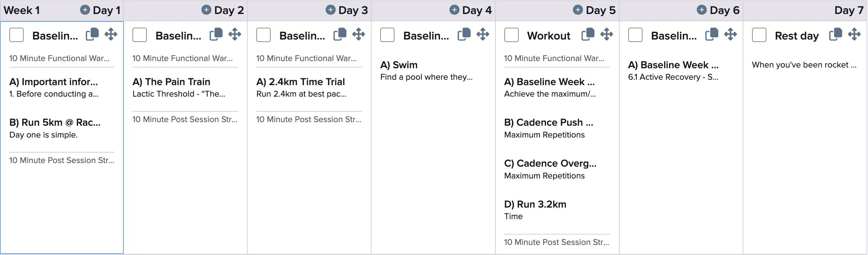Tick the Day 4 Swim workout checkbox
The width and height of the screenshot is (868, 255).
[387, 35]
